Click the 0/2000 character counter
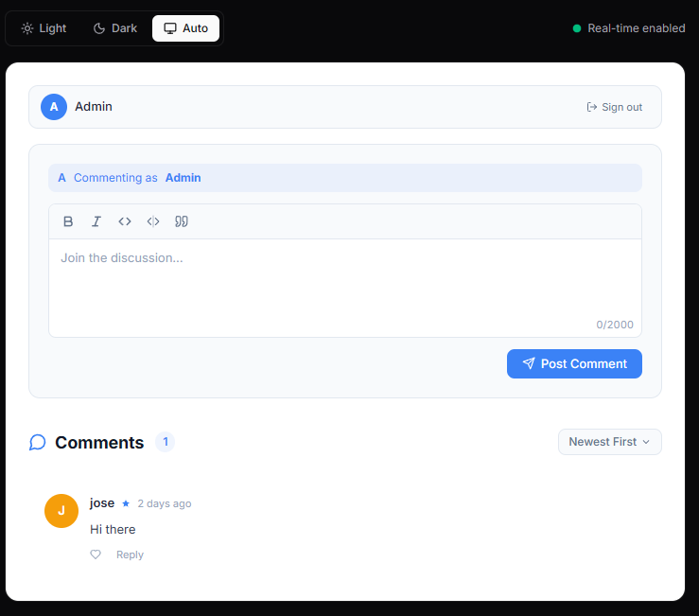 615,325
